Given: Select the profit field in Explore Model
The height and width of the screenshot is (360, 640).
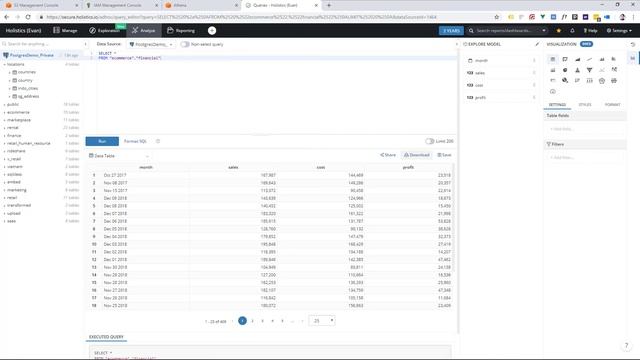Looking at the screenshot, I should pyautogui.click(x=501, y=98).
